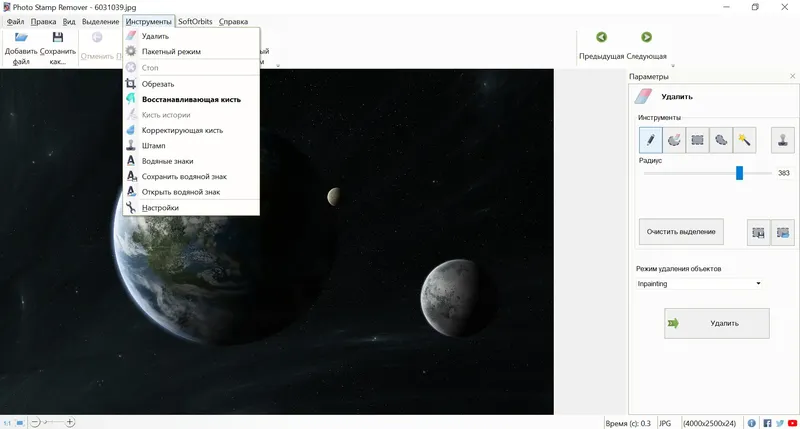Expand toolbar overflow arrow under Следующая

pyautogui.click(x=672, y=66)
